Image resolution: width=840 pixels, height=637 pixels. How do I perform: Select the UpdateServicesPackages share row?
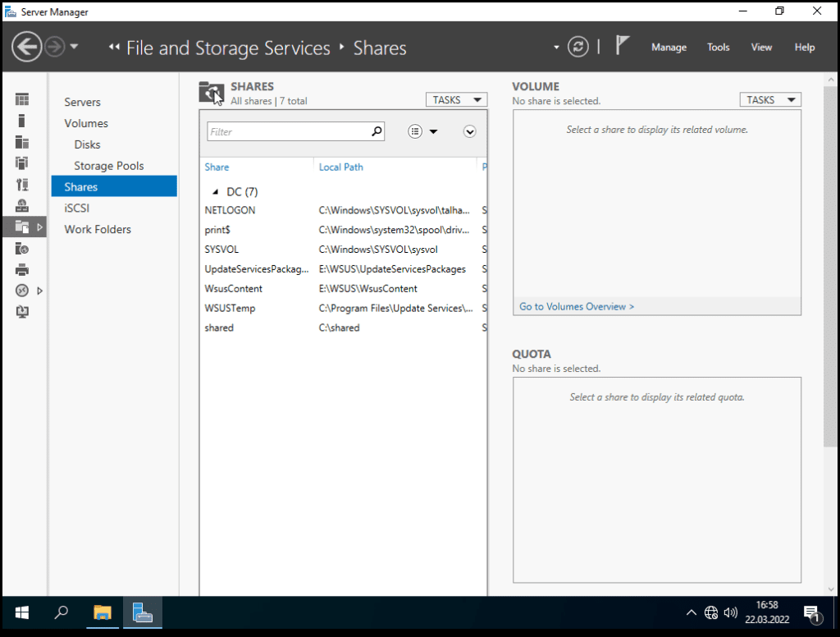(x=343, y=269)
